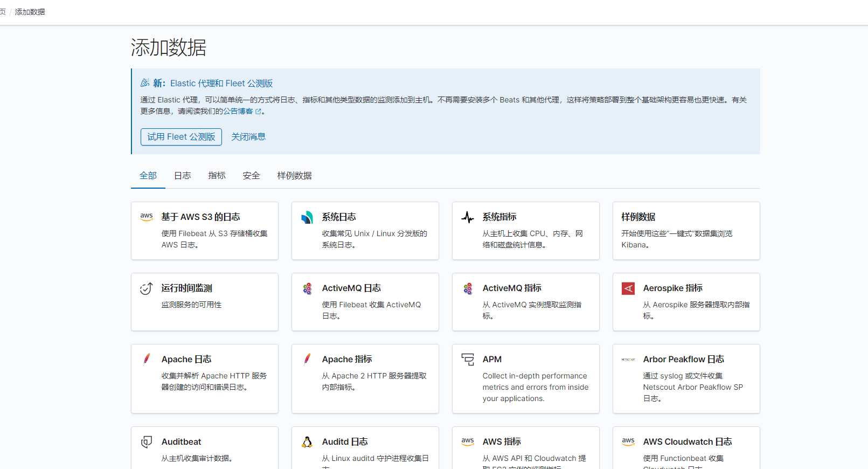Click the Auditbeat shield icon

pyautogui.click(x=147, y=442)
